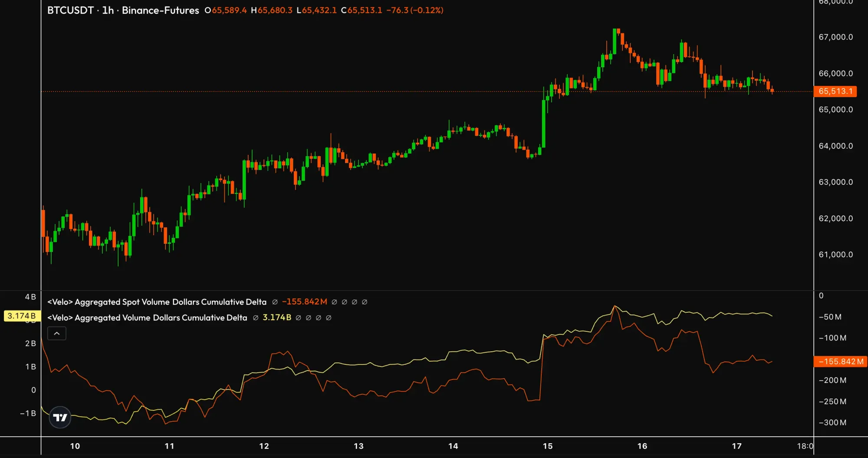Click the -155.842M value in spot delta legend
The width and height of the screenshot is (868, 458).
[305, 302]
